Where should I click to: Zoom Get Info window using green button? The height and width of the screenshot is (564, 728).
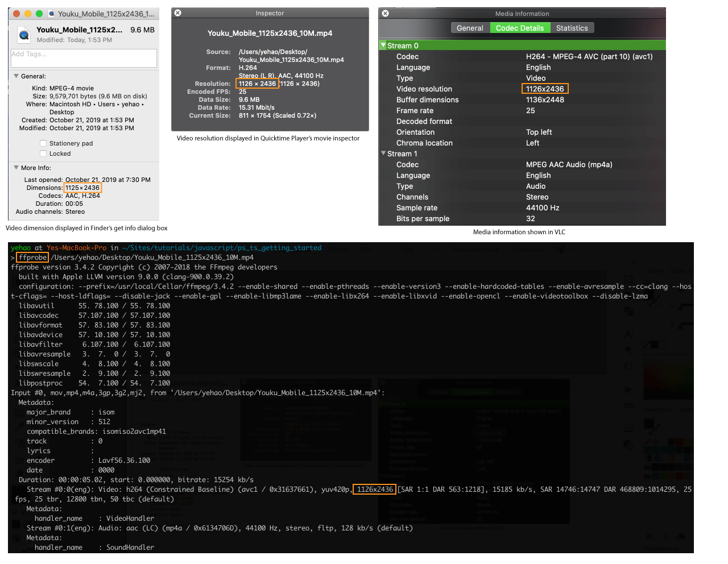click(x=39, y=14)
